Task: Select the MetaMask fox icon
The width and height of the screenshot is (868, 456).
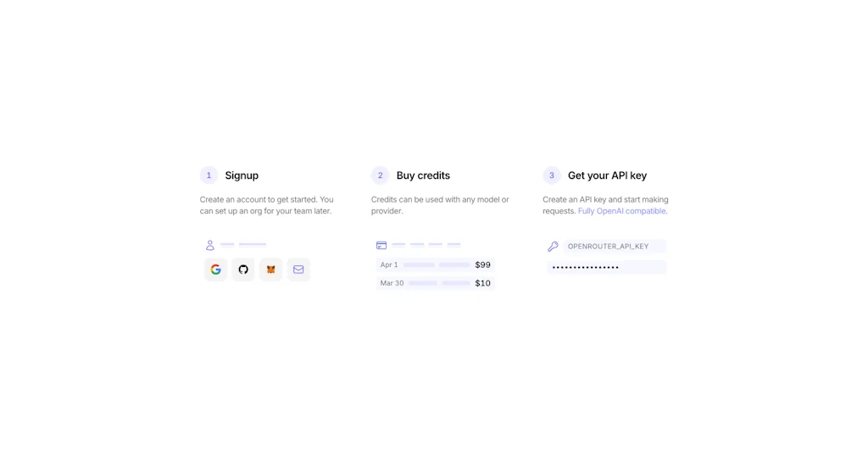Action: [270, 270]
